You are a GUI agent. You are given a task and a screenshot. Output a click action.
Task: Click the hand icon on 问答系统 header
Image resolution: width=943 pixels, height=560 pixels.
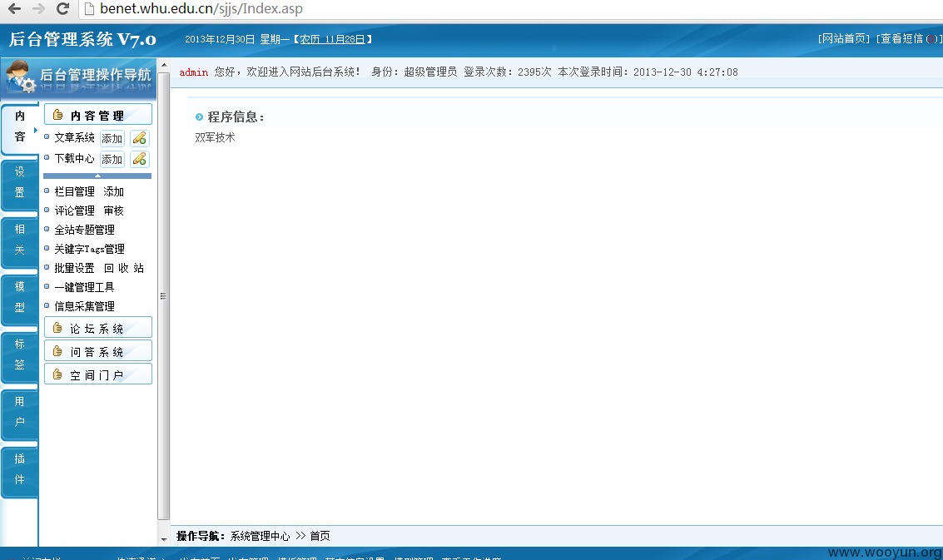(x=57, y=350)
